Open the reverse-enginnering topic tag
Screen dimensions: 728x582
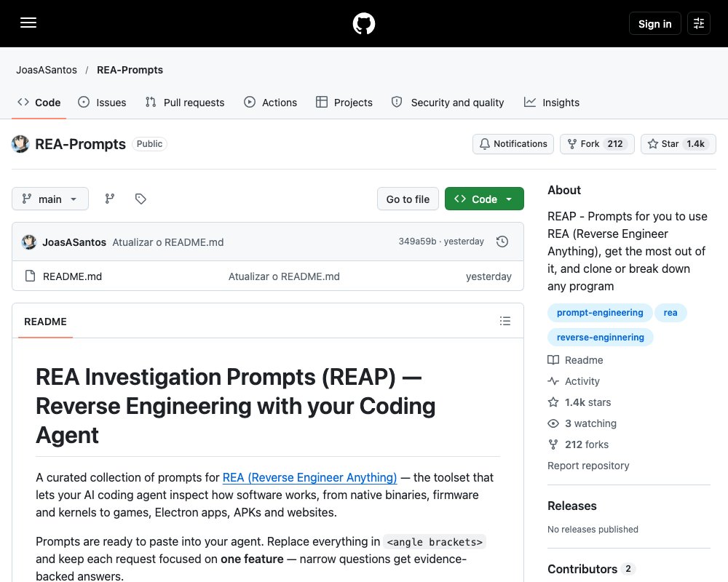[601, 338]
